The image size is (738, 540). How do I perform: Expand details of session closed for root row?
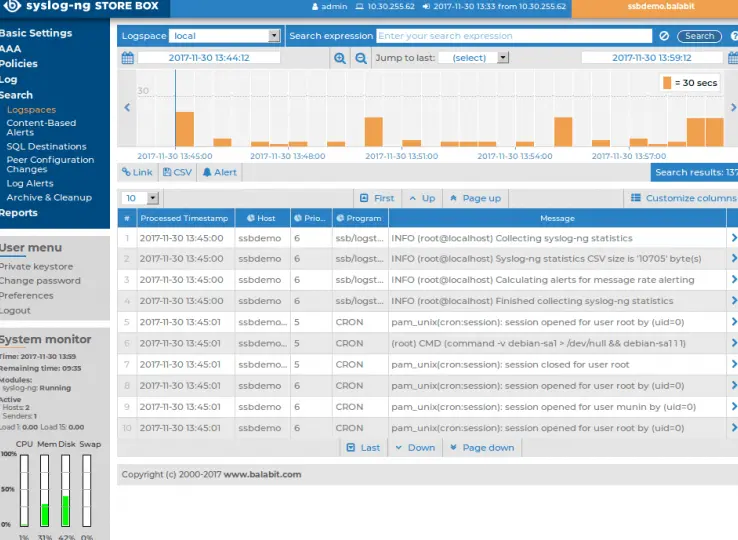[733, 364]
